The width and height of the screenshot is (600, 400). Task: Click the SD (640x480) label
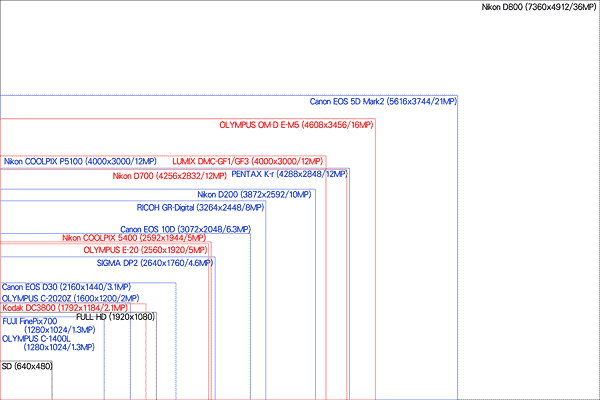27,366
